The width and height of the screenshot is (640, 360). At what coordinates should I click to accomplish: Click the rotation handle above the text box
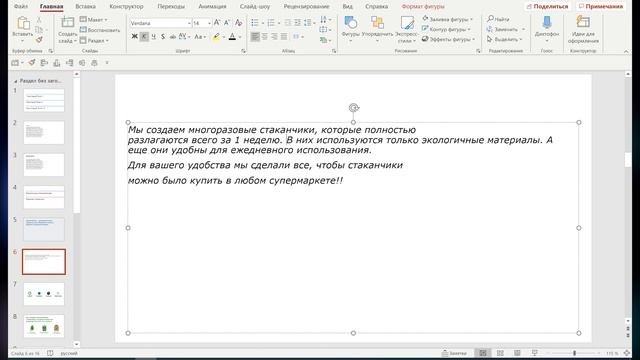[x=353, y=108]
